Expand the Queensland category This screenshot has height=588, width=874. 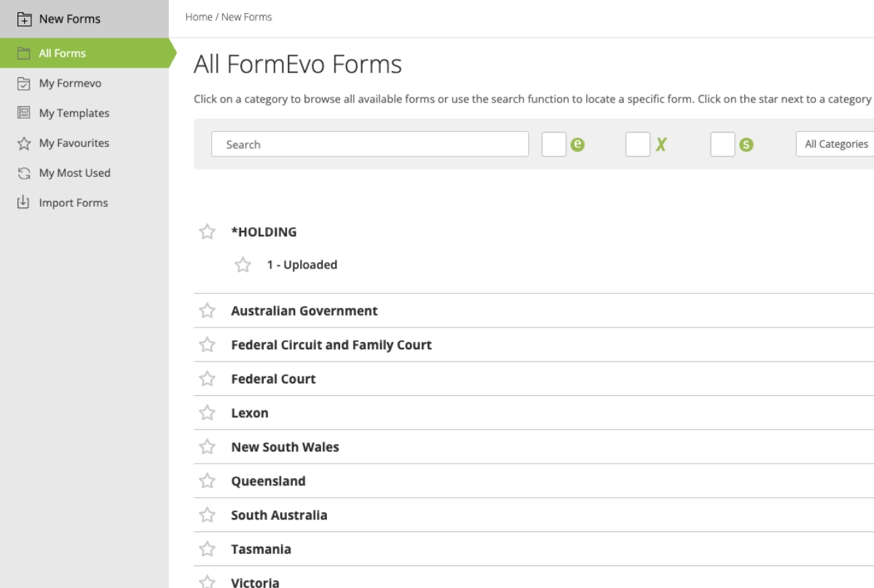(x=268, y=481)
